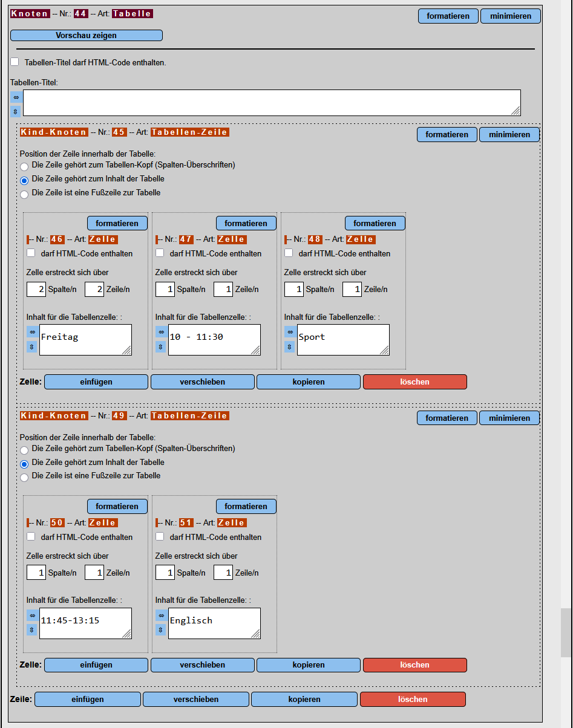This screenshot has width=573, height=728.
Task: Select Tabellen-Kopf radio option in row 45
Action: tap(24, 166)
